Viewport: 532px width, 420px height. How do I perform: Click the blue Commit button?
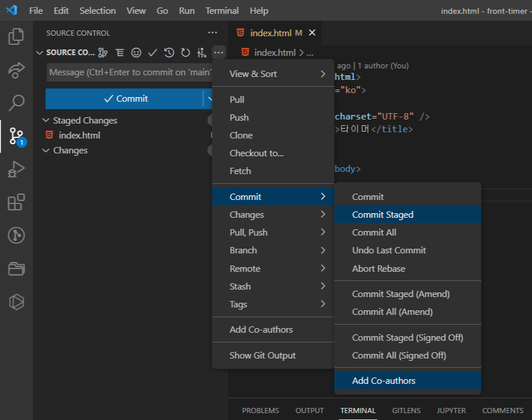(124, 99)
